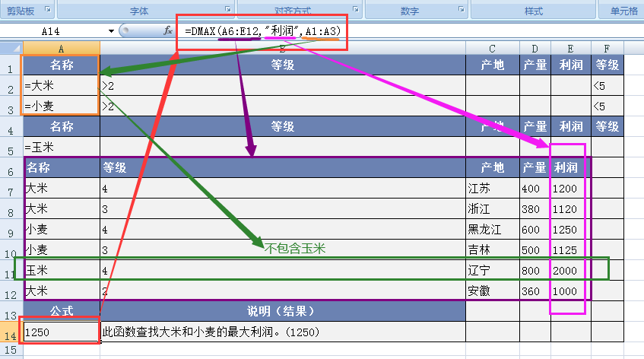The image size is (644, 359).
Task: Select the 产量 value 800
Action: tap(535, 270)
